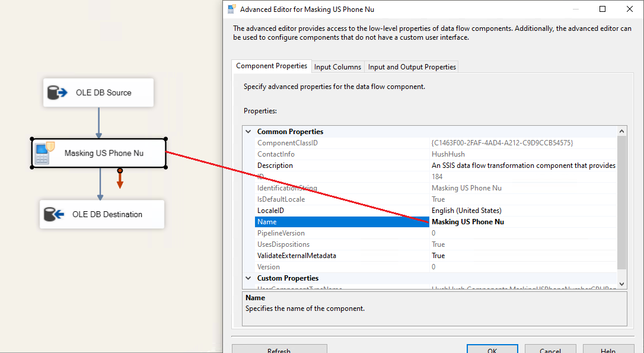This screenshot has height=353, width=644.
Task: Click the blue arrow below OLE DB Source
Action: [x=99, y=123]
